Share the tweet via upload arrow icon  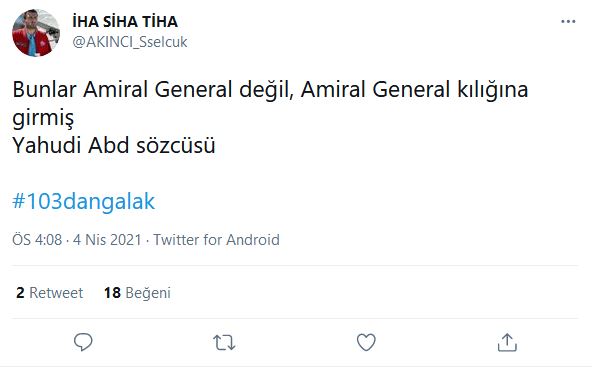507,343
